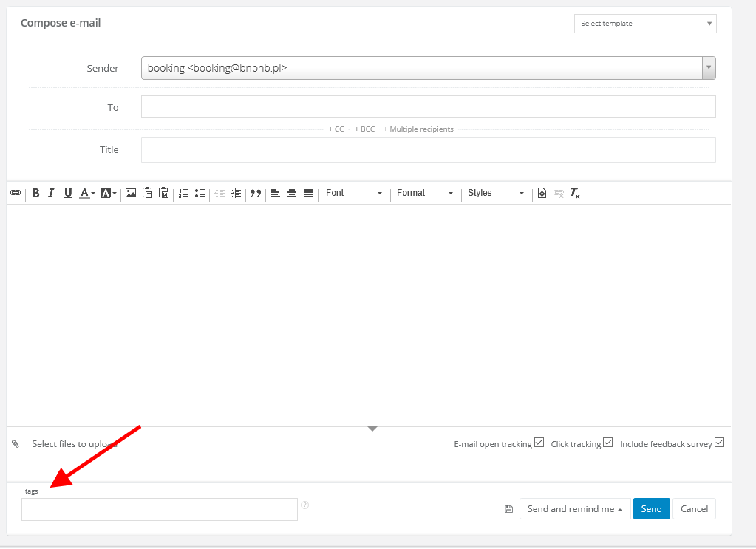Open the Font dropdown
756x549 pixels.
[355, 193]
